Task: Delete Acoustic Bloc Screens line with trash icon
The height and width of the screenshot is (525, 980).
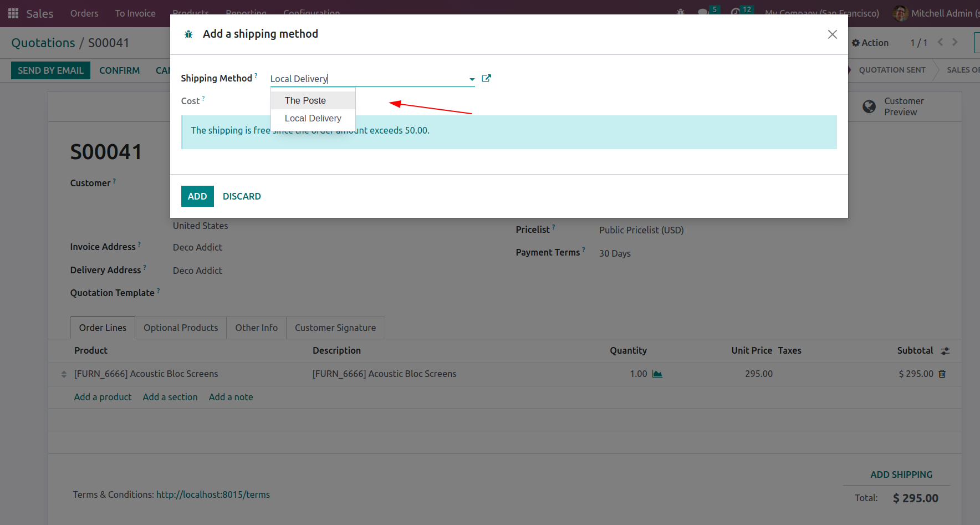Action: click(x=942, y=374)
